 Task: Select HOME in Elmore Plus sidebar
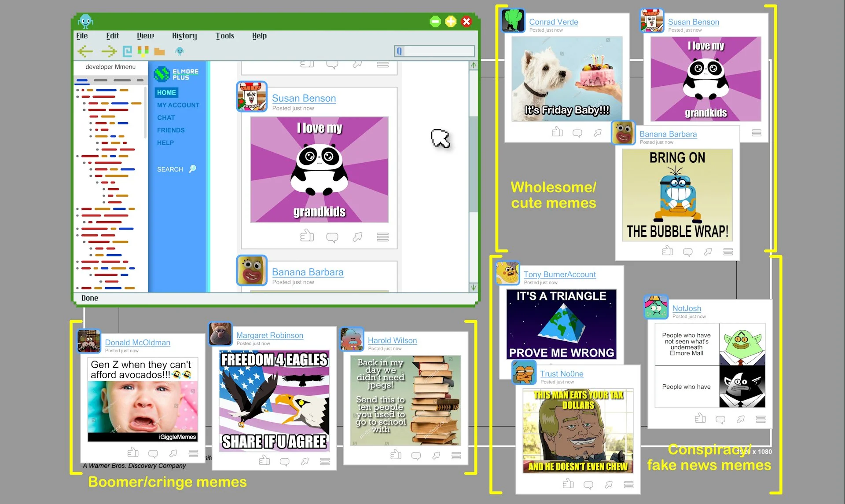pos(166,92)
